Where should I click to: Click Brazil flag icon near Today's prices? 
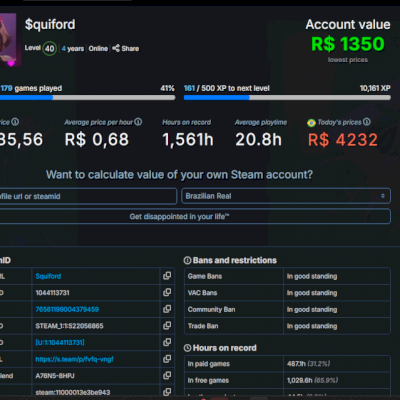[x=311, y=123]
